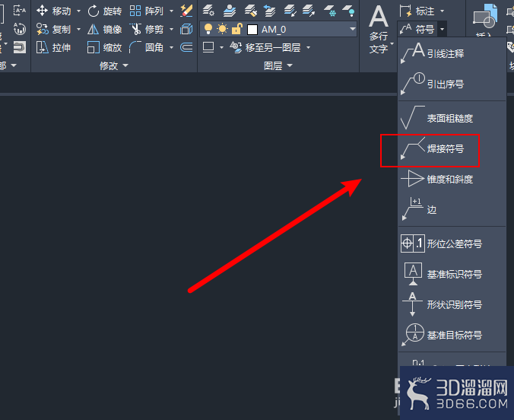514x420 pixels.
Task: Select the 移动 (Move) tool
Action: (53, 11)
